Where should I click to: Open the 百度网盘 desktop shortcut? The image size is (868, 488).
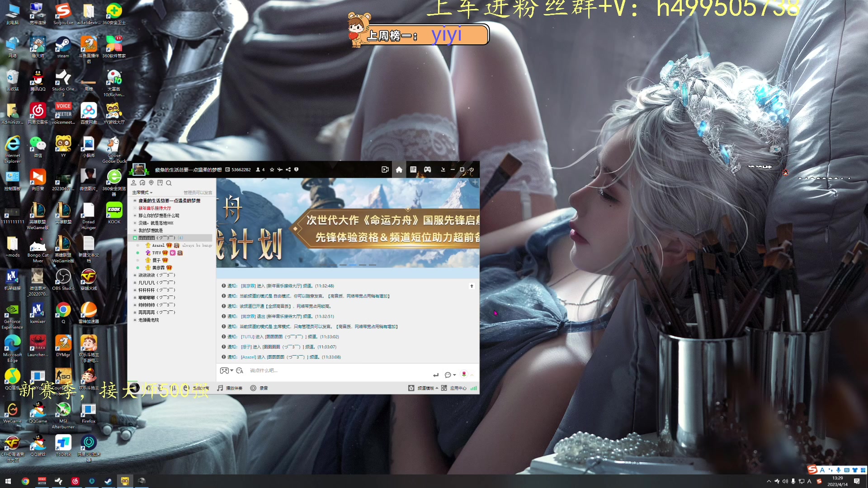tap(89, 114)
